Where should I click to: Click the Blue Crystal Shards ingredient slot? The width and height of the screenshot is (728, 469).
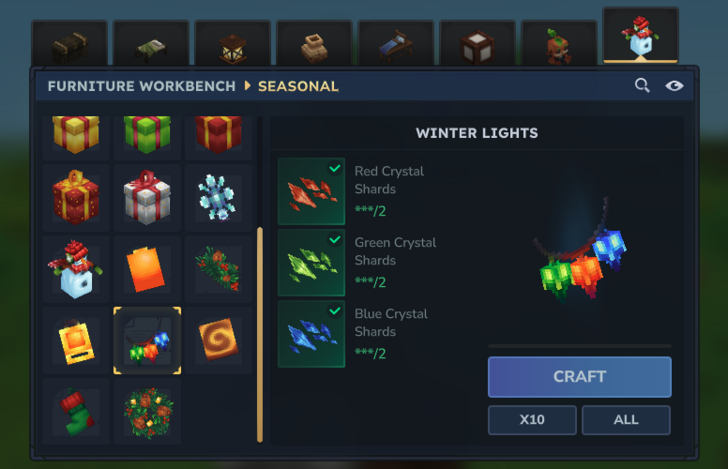[x=311, y=334]
